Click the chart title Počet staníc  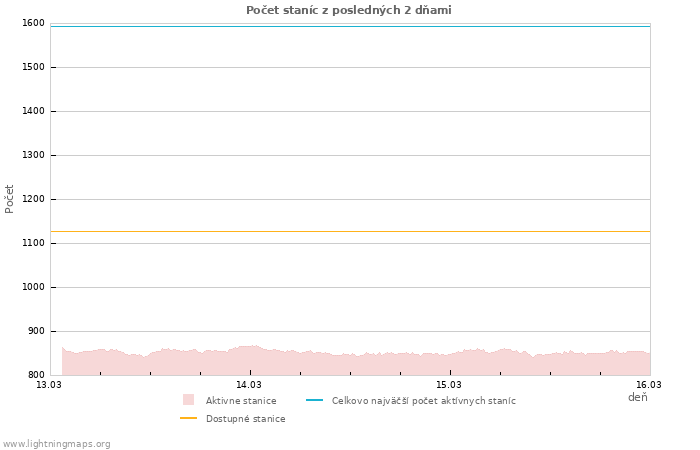(349, 10)
